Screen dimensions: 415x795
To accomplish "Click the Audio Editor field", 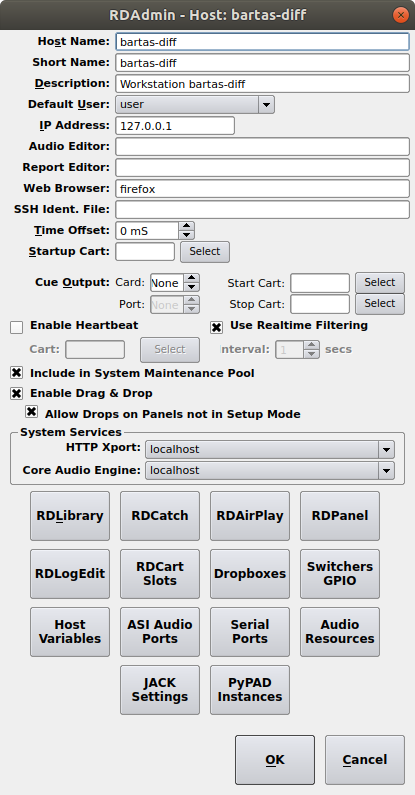I will pyautogui.click(x=262, y=147).
